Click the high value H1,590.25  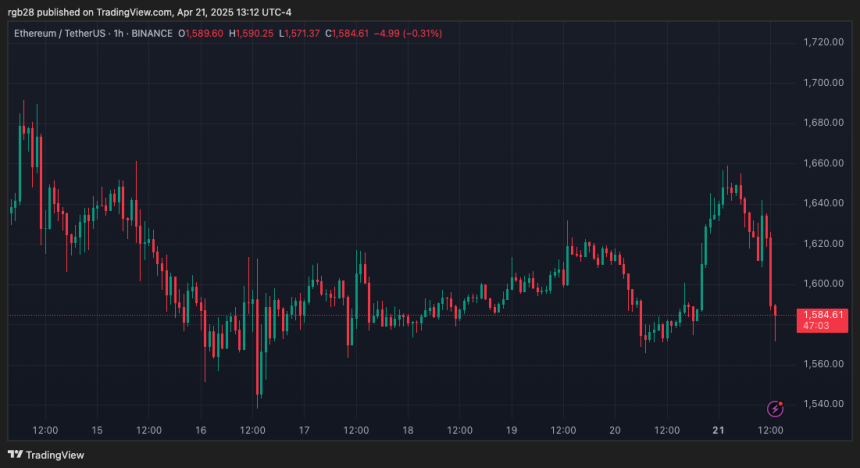[x=251, y=33]
